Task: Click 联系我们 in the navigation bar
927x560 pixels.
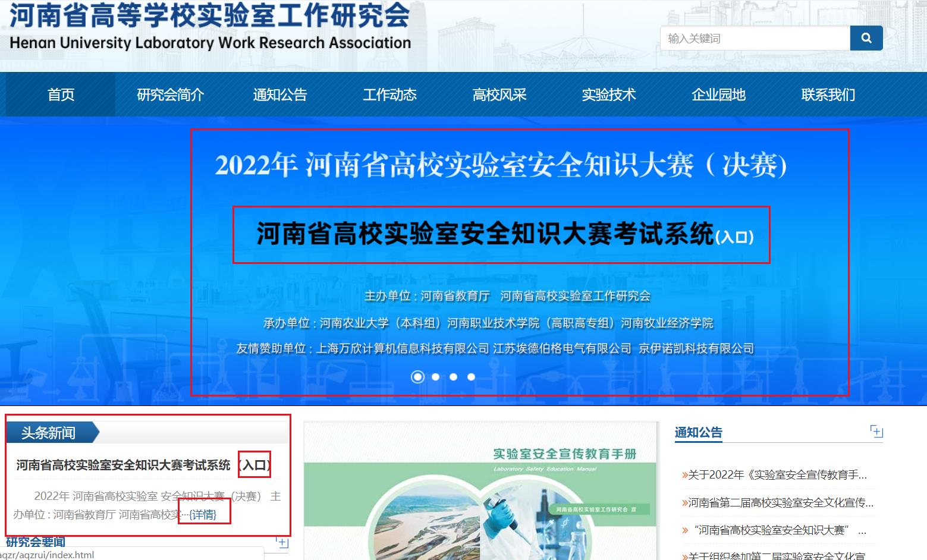Action: (x=828, y=95)
